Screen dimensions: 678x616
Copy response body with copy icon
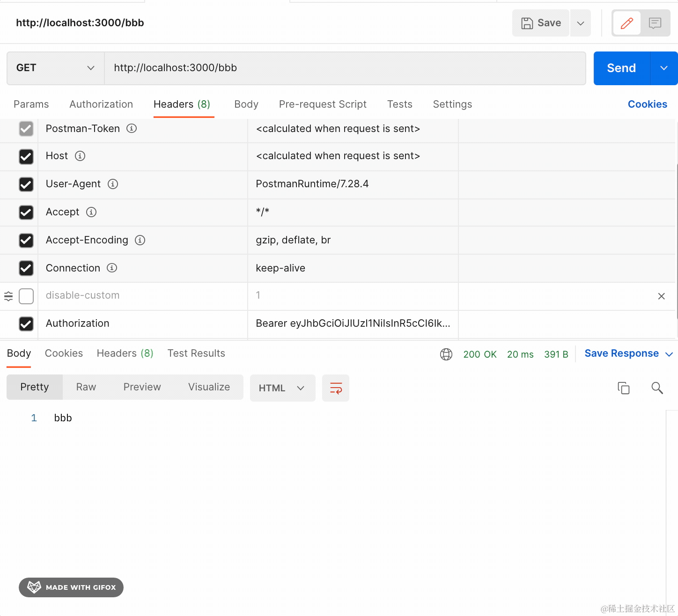623,388
